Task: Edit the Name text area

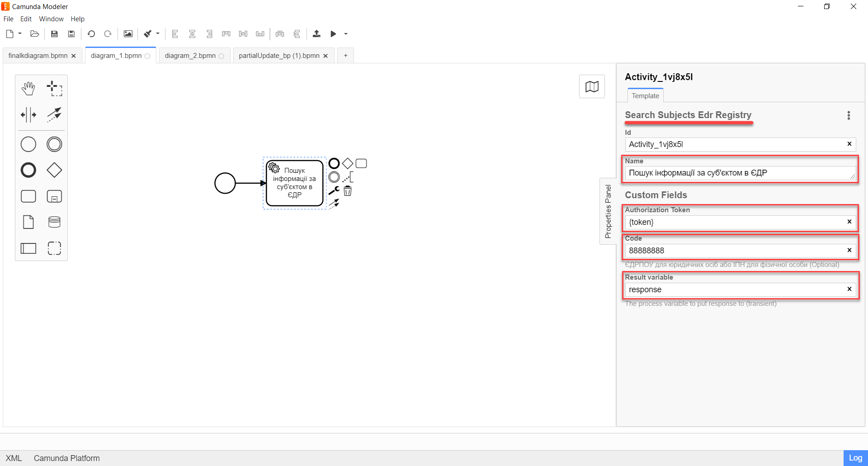Action: (x=740, y=173)
